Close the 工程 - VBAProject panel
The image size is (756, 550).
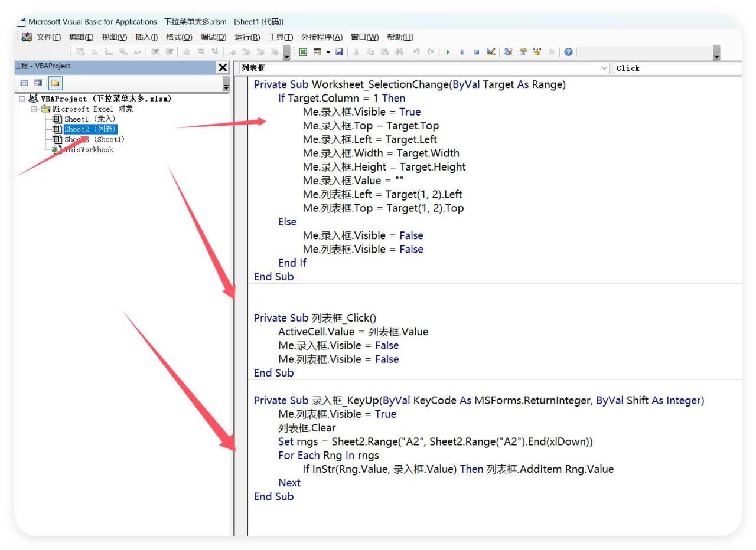pos(223,68)
